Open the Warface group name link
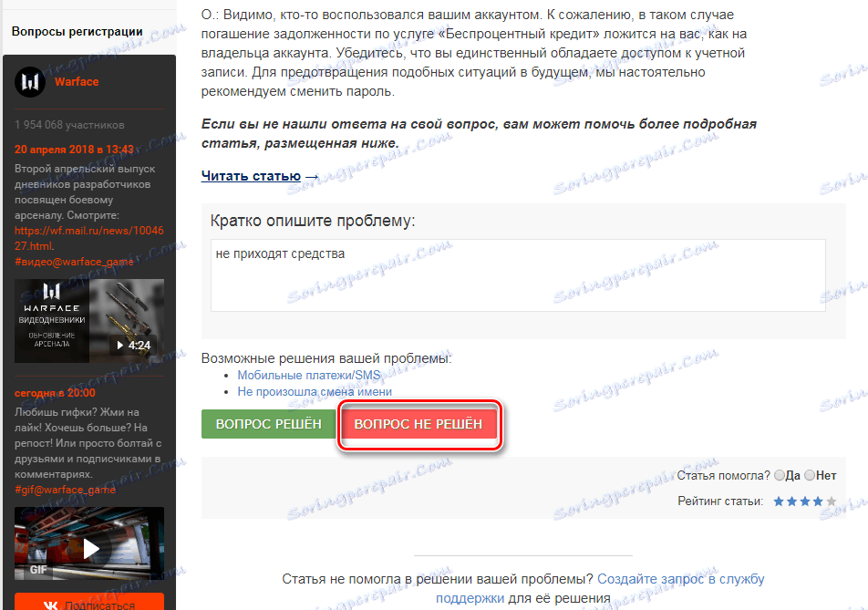Viewport: 868px width, 610px height. 77,82
